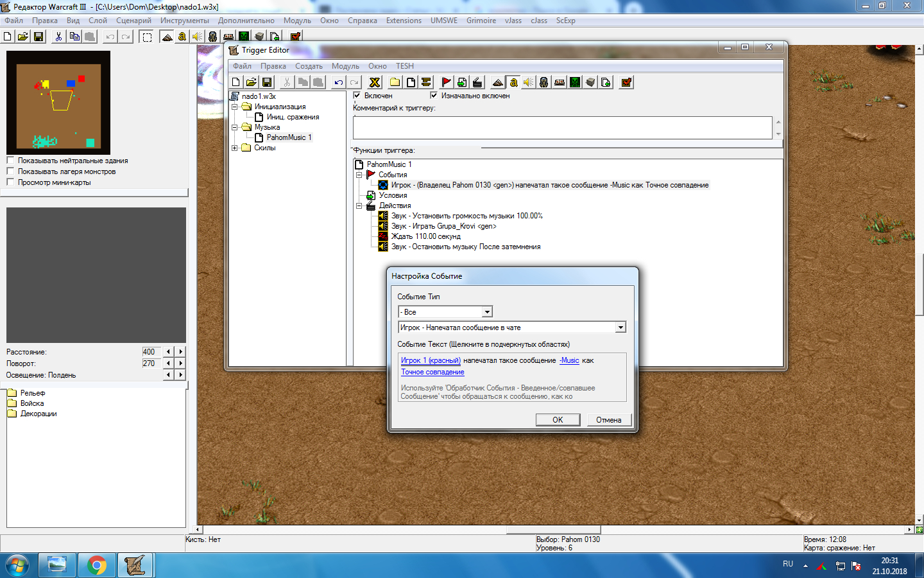
Task: Select 'PahomMusic 1' trigger in tree
Action: point(289,137)
